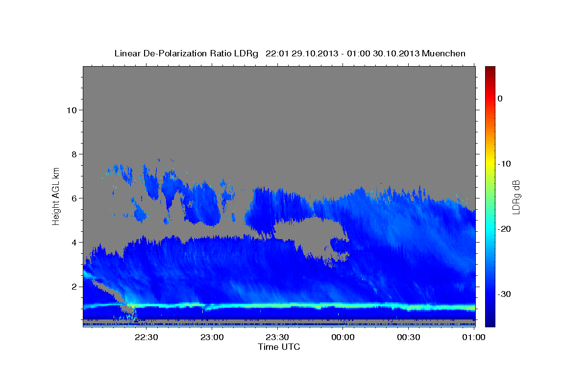The width and height of the screenshot is (588, 392).
Task: Click the 'Time UTC' axis label
Action: [279, 347]
